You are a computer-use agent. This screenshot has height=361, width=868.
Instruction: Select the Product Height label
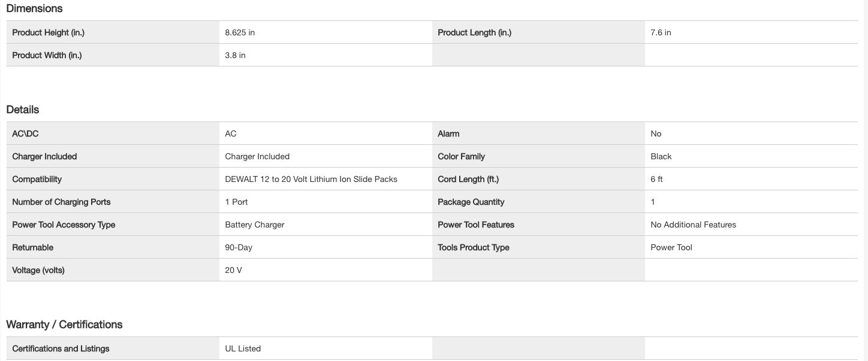click(48, 32)
